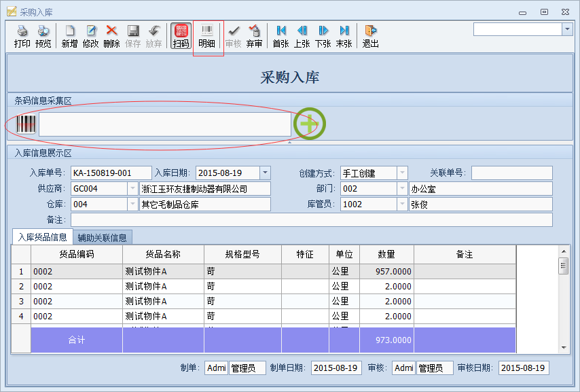
Task: Click the table vertical scrollbar thumb
Action: point(564,266)
